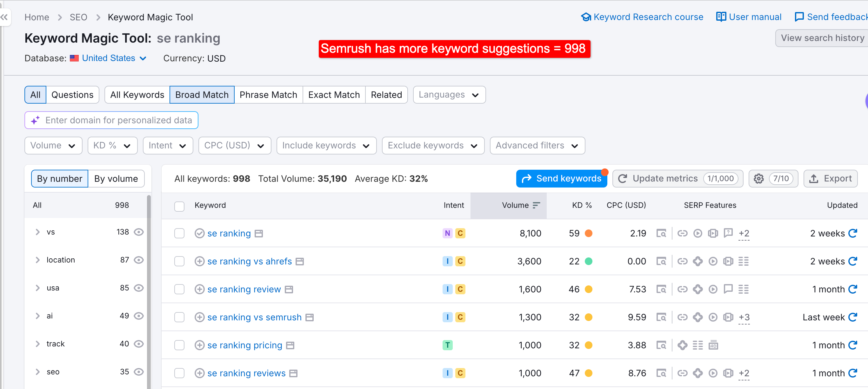Screen dimensions: 868x389
Task: Select the All Keywords tab
Action: point(137,95)
